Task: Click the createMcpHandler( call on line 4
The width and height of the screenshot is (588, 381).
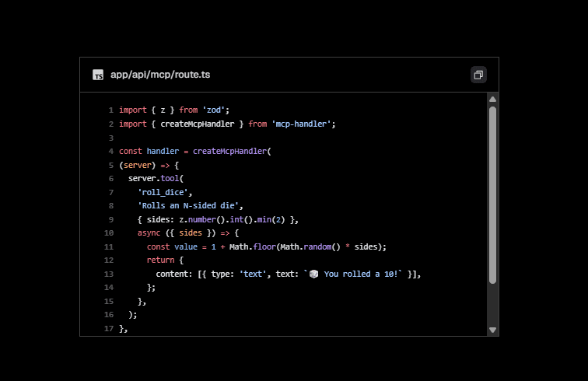Action: 232,151
